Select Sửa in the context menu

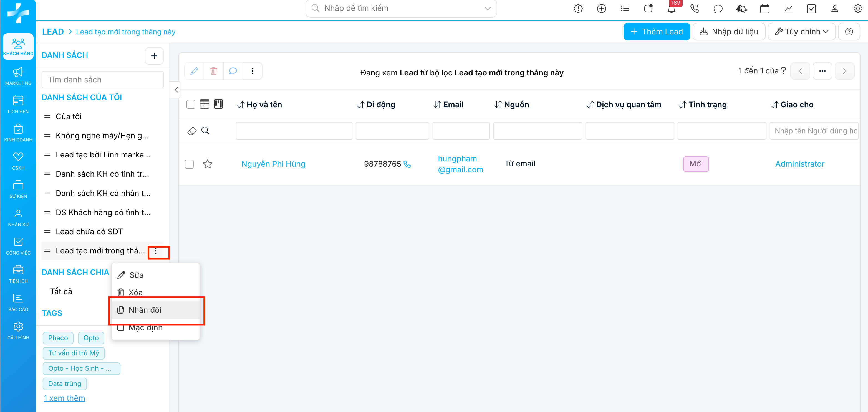[x=136, y=275]
